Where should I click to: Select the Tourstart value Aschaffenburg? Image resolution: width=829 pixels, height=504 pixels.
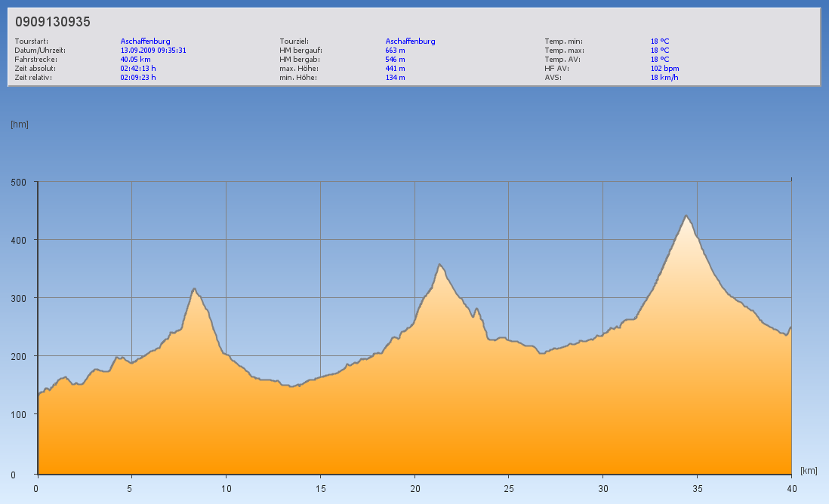pos(145,41)
